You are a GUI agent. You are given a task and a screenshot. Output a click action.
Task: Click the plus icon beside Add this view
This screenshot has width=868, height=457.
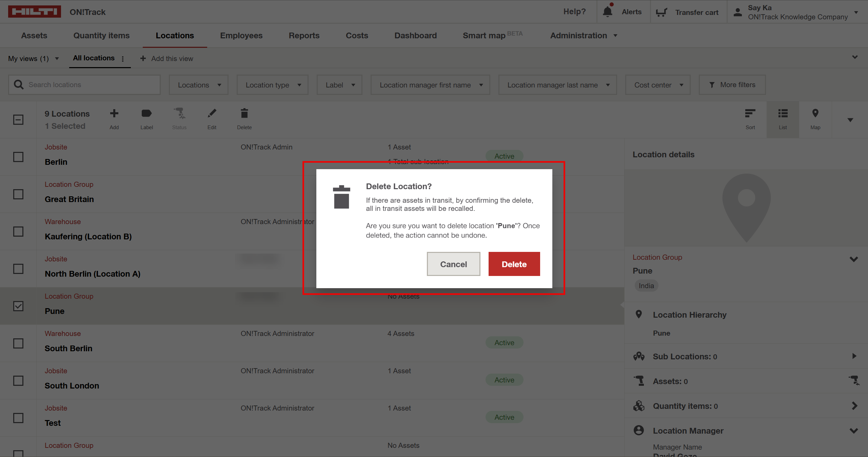pos(143,58)
